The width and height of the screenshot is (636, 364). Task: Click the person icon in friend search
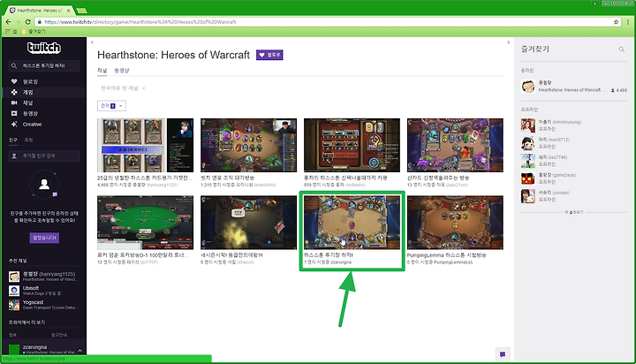click(x=14, y=155)
